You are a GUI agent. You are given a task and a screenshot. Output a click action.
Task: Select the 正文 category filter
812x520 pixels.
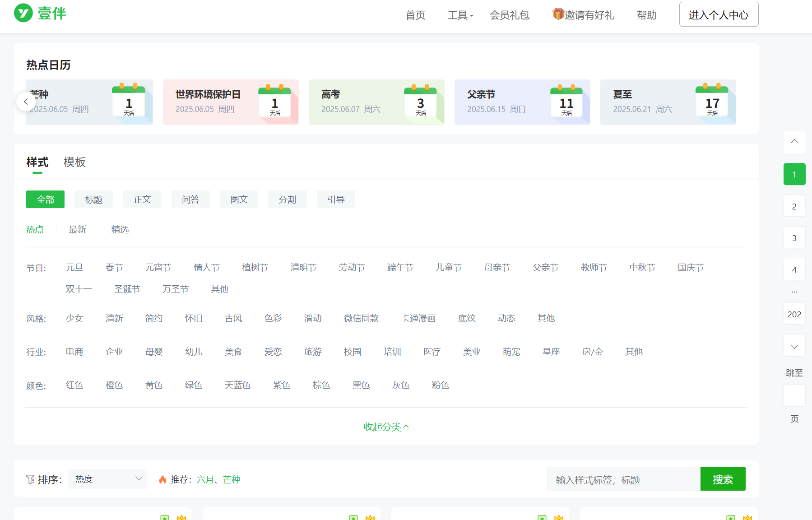(x=142, y=200)
